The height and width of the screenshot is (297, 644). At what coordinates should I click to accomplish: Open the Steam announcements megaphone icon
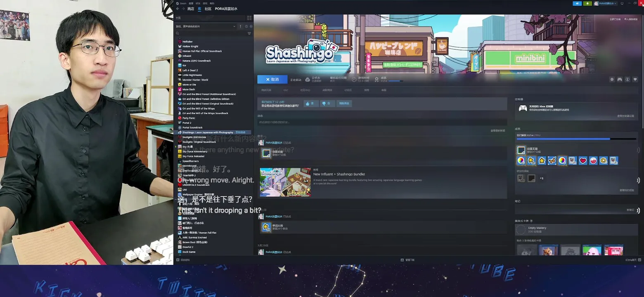point(577,3)
